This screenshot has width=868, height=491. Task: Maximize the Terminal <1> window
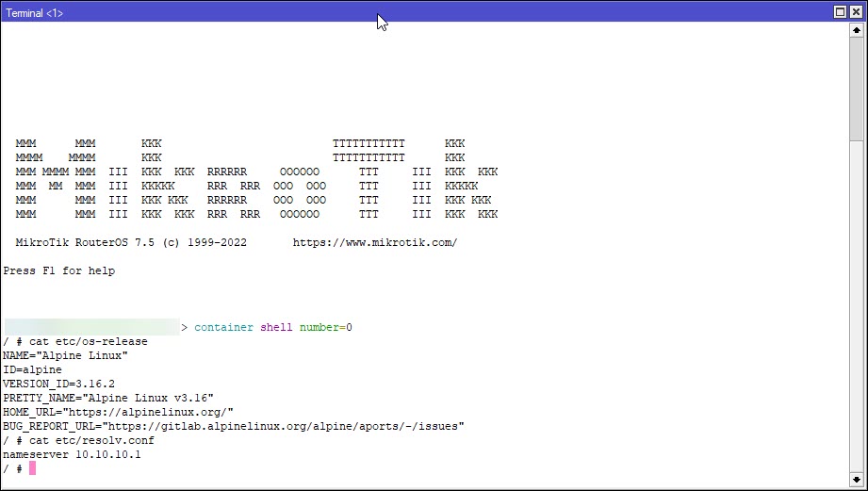840,11
